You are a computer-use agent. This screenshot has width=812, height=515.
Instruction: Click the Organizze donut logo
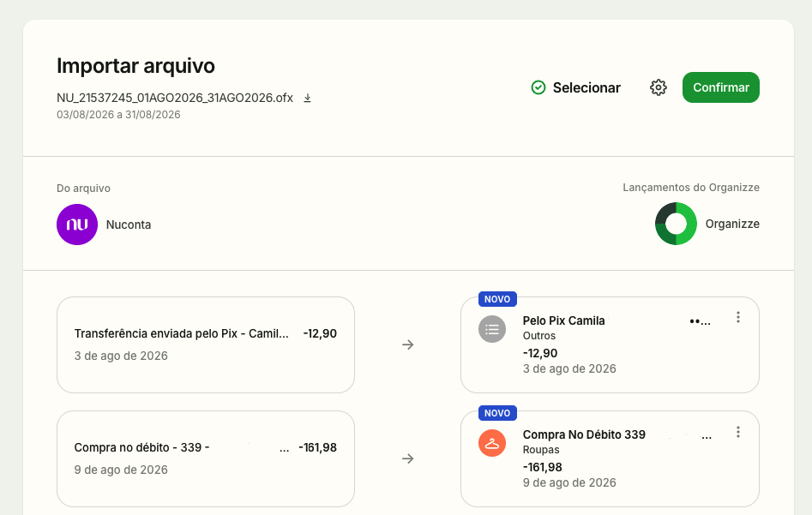click(676, 224)
